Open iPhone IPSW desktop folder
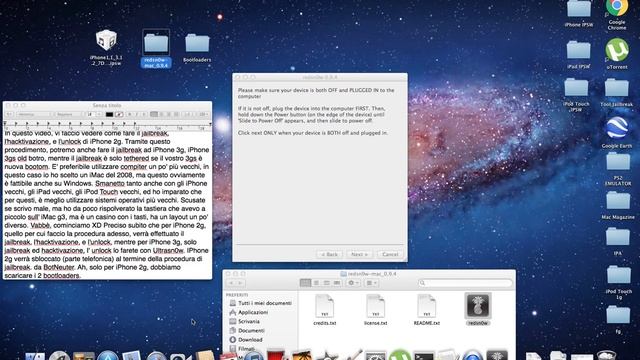The width and height of the screenshot is (640, 360). pyautogui.click(x=578, y=13)
